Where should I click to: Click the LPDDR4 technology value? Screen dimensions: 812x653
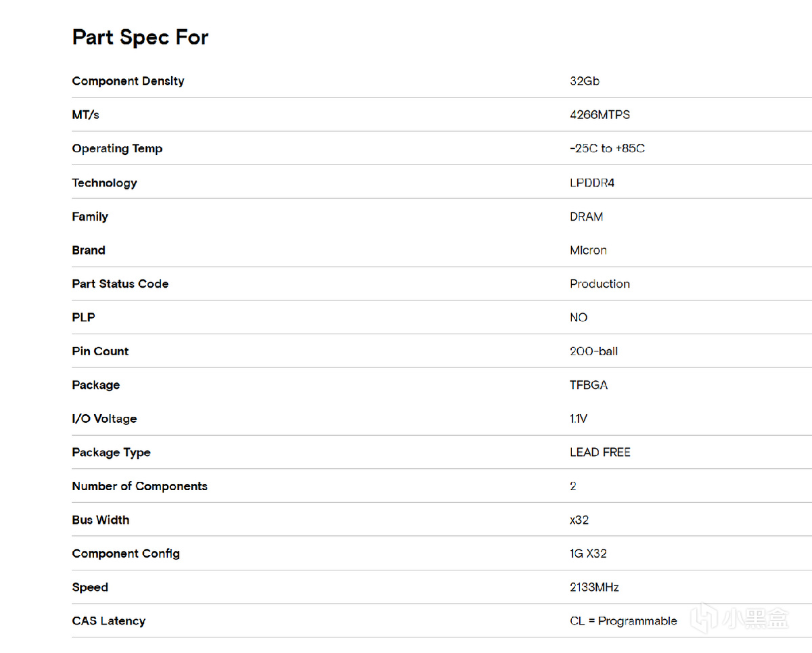tap(592, 183)
